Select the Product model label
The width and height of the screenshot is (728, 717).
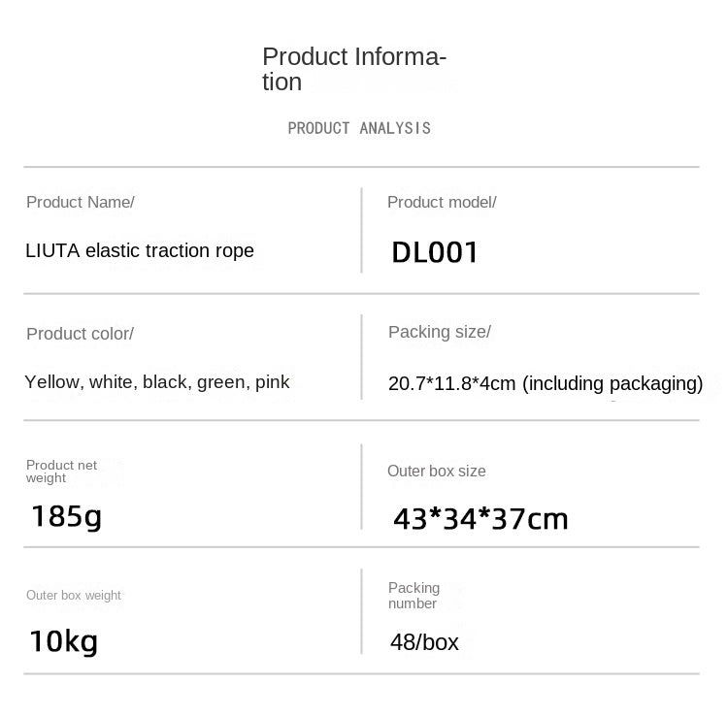pos(442,202)
